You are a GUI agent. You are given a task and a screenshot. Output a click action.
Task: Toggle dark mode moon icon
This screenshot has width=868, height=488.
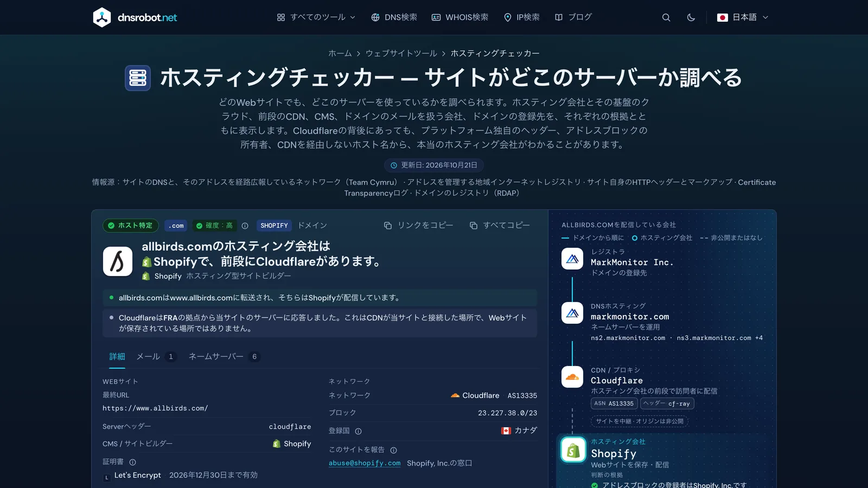point(691,17)
